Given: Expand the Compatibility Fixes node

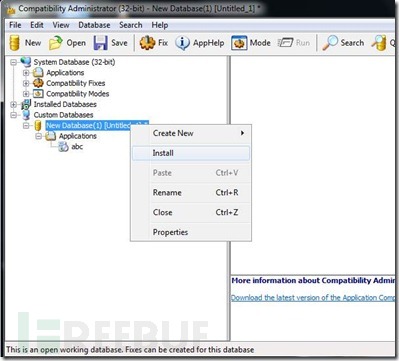Looking at the screenshot, I should [26, 83].
